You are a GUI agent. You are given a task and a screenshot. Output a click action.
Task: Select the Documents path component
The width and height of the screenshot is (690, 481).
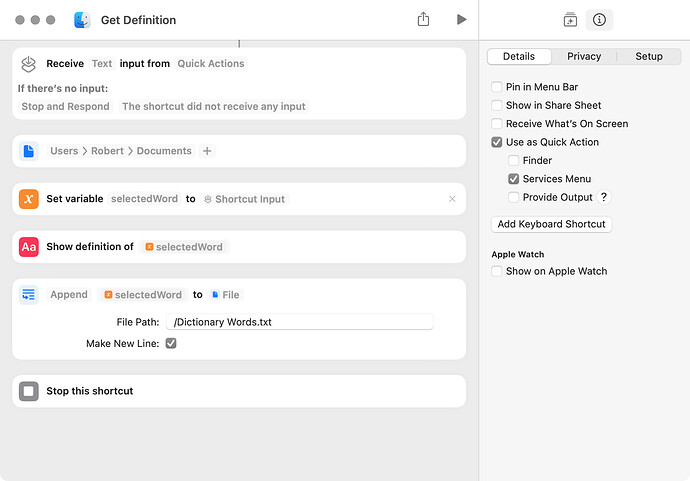coord(164,151)
